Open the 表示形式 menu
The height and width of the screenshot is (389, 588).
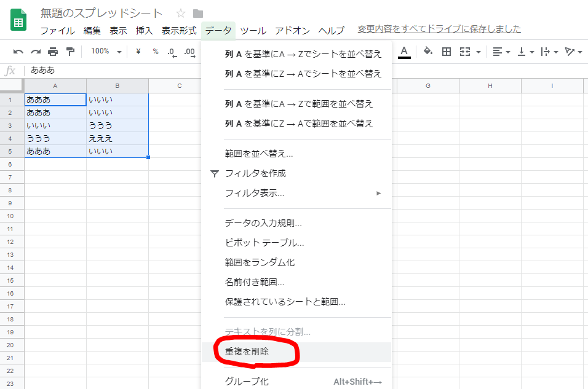coord(179,31)
